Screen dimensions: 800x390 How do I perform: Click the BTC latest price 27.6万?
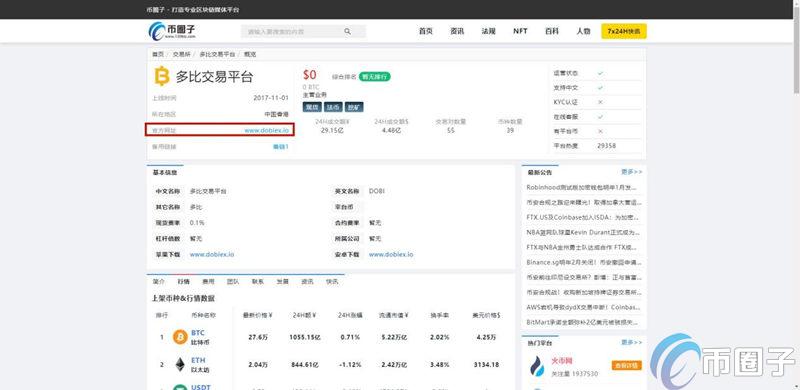point(258,337)
